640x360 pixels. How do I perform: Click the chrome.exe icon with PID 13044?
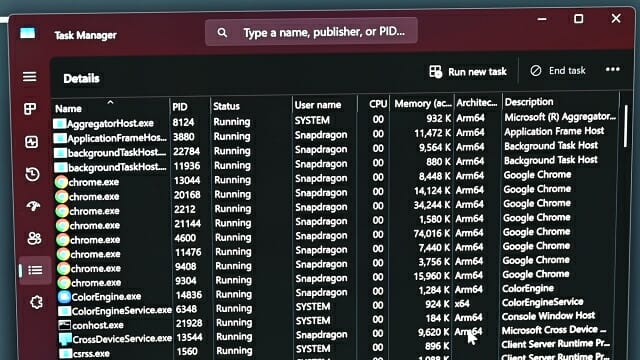tap(61, 182)
